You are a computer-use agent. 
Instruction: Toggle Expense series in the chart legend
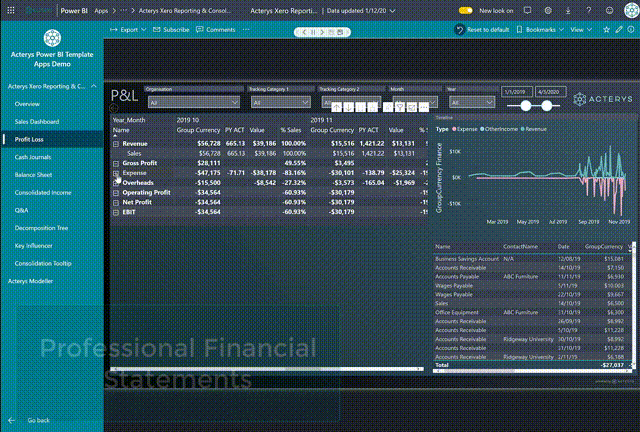[464, 129]
